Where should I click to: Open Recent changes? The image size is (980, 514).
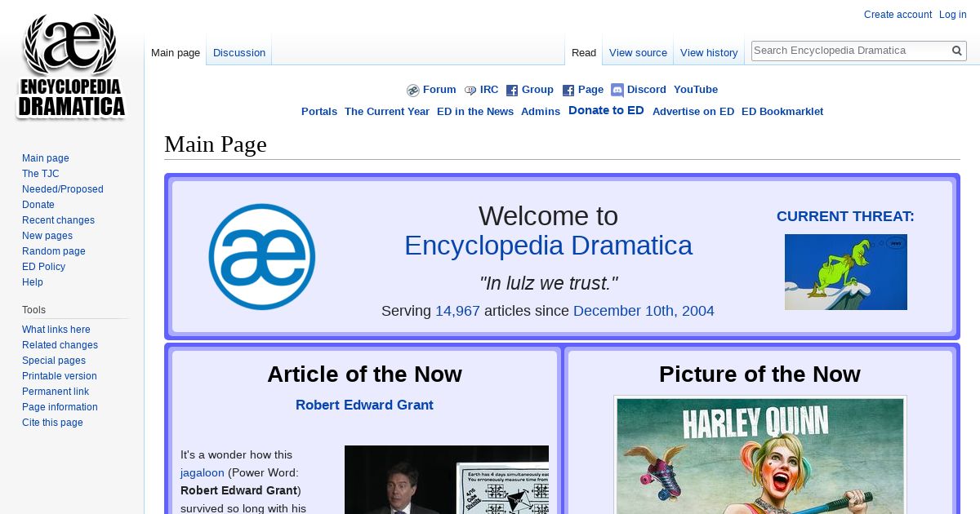click(x=58, y=220)
